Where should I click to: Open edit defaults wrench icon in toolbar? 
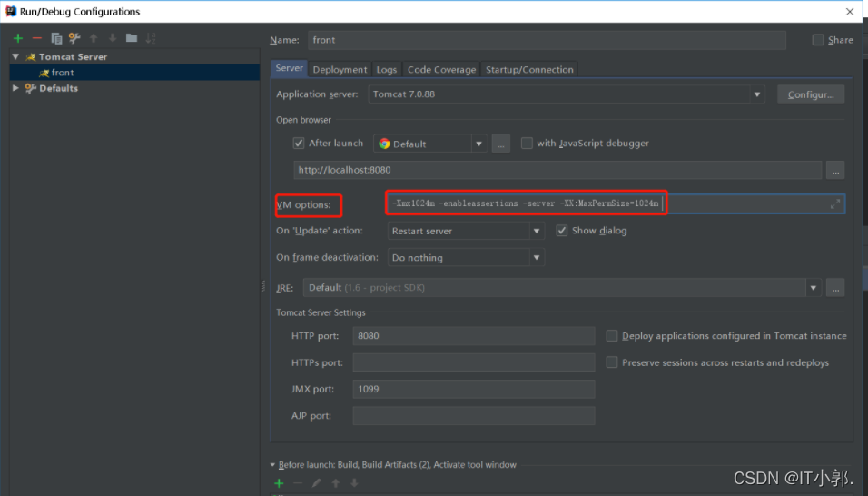tap(74, 38)
